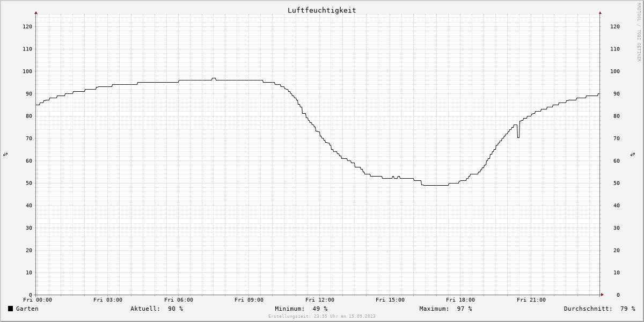Click the 20 label on the left axis
The image size is (644, 322).
pos(29,250)
